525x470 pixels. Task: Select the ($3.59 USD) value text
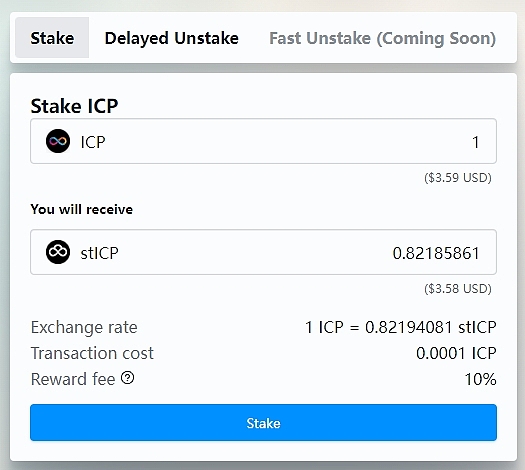coord(458,177)
